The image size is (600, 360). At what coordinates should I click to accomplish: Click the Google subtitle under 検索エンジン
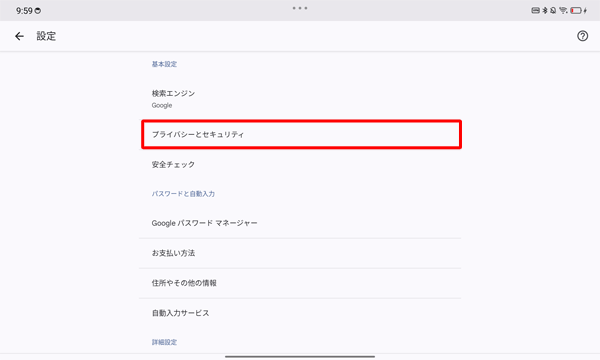pos(162,105)
